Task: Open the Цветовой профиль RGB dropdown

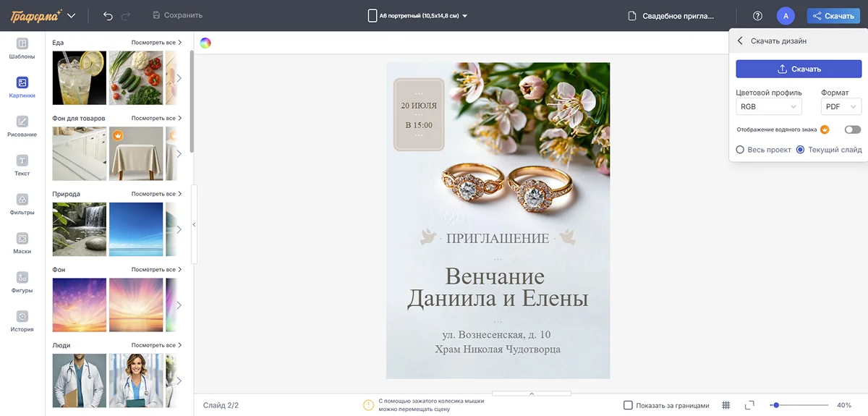Action: coord(769,106)
